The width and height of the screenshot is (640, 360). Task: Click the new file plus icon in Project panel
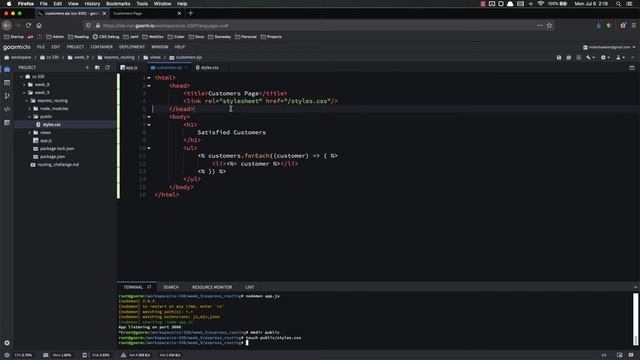[87, 67]
